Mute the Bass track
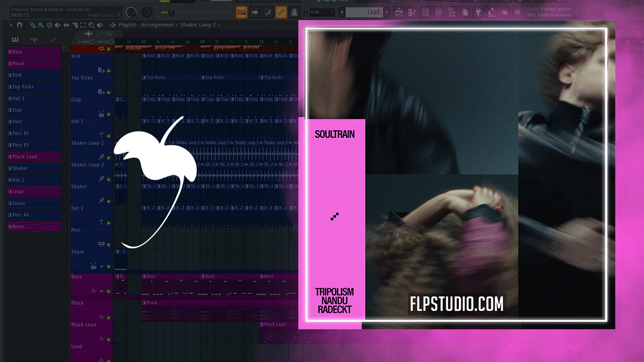 [x=109, y=292]
